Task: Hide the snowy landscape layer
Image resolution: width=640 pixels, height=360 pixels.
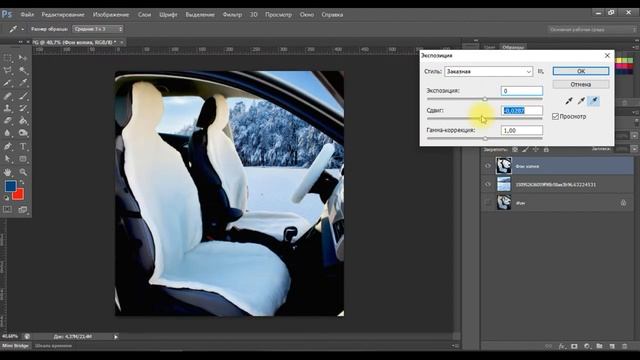Action: [x=488, y=184]
